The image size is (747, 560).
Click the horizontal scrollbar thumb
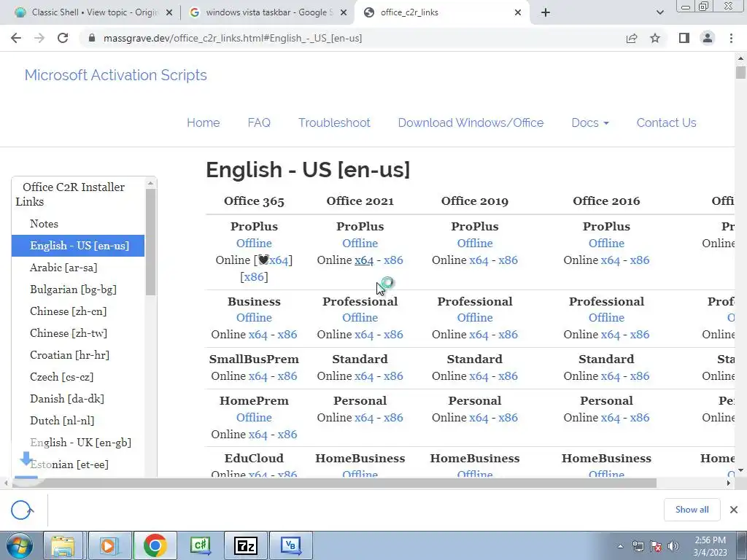click(333, 483)
